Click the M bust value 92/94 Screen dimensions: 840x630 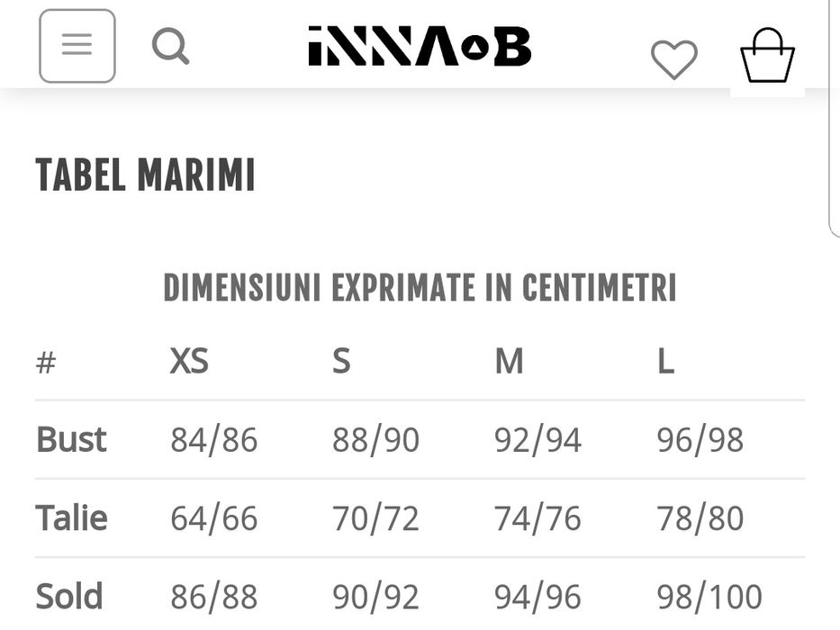tap(537, 440)
